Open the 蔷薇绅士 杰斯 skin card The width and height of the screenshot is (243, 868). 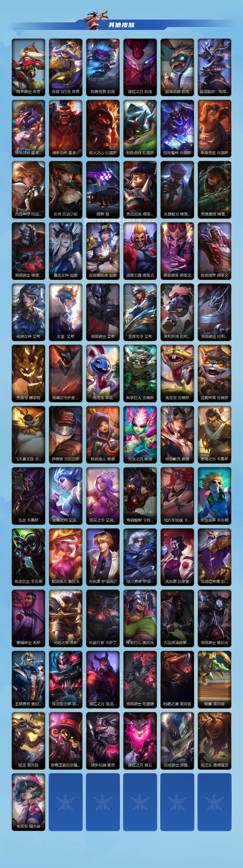point(28,619)
